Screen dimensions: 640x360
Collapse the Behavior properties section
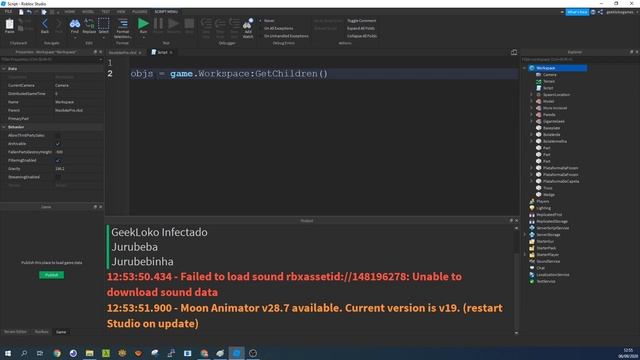[x=4, y=127]
